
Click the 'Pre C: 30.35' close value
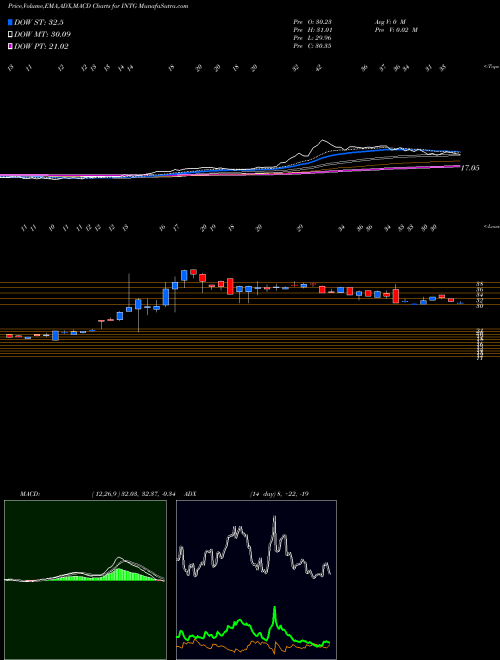(x=312, y=46)
